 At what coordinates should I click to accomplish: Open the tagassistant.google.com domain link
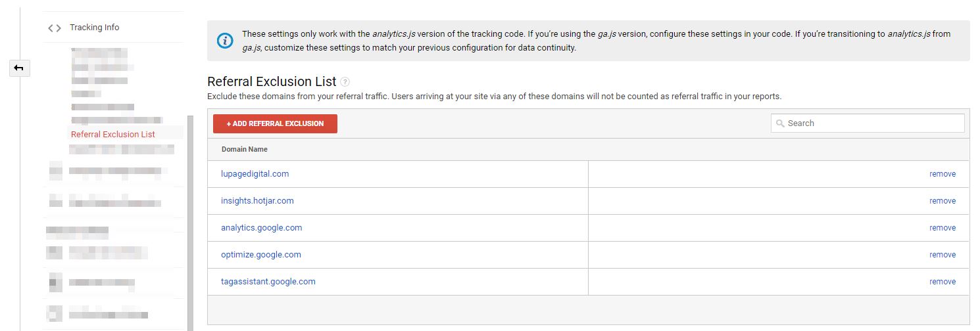pyautogui.click(x=268, y=282)
